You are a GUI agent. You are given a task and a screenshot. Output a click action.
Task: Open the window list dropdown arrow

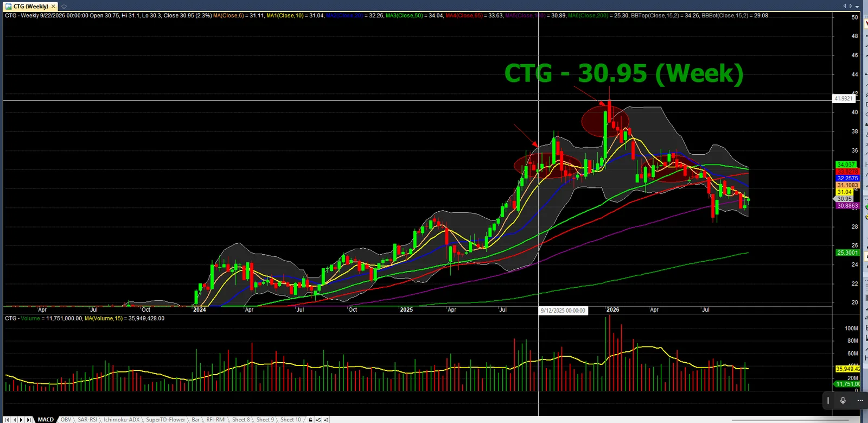pos(857,7)
